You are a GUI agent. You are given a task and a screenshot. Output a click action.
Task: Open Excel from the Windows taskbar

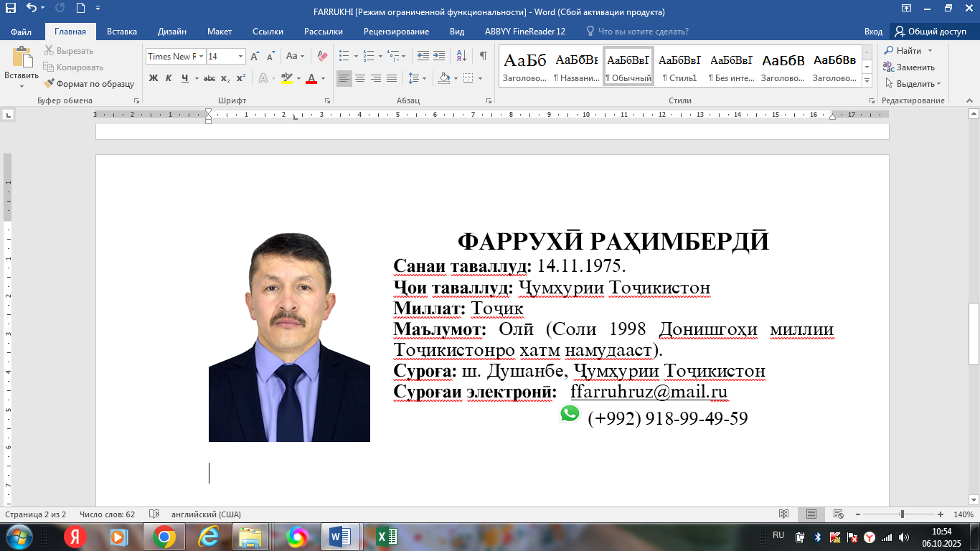(x=386, y=536)
